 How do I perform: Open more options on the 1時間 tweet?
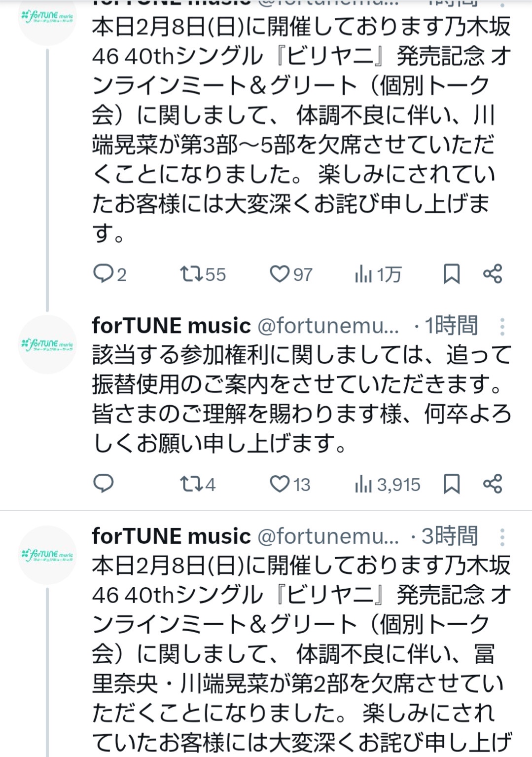[x=502, y=326]
